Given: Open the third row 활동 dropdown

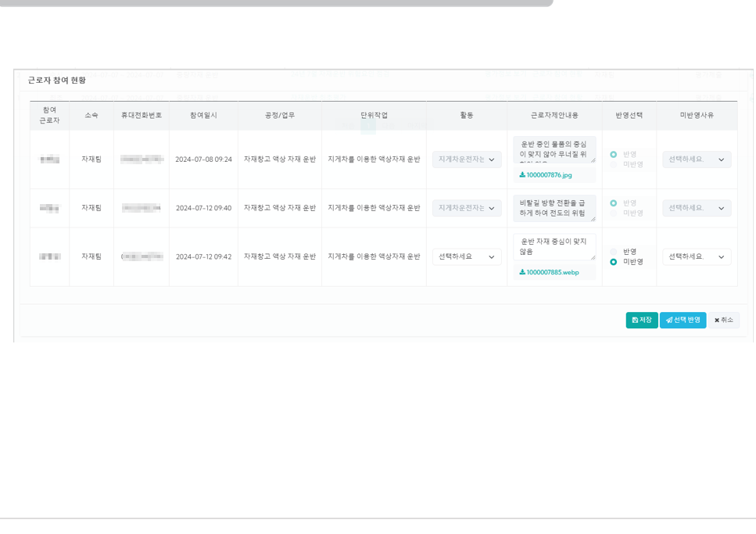Looking at the screenshot, I should [467, 257].
